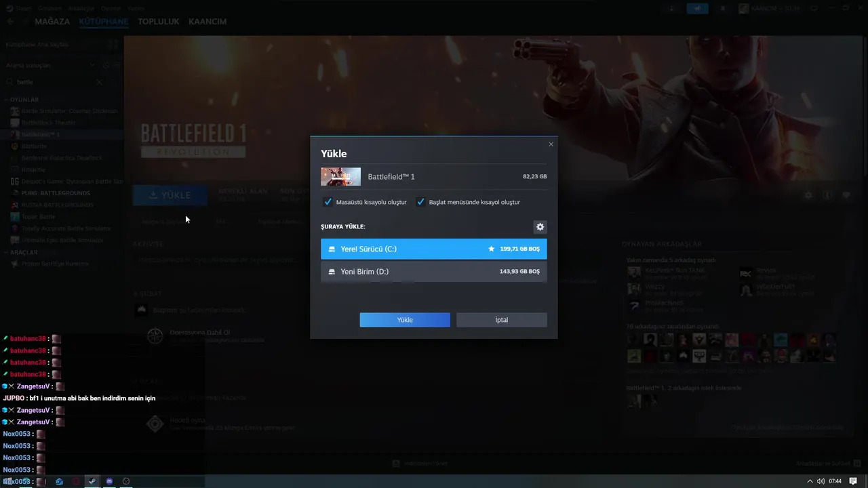Image resolution: width=868 pixels, height=488 pixels.
Task: Open Steam icon in Windows taskbar
Action: tap(92, 481)
